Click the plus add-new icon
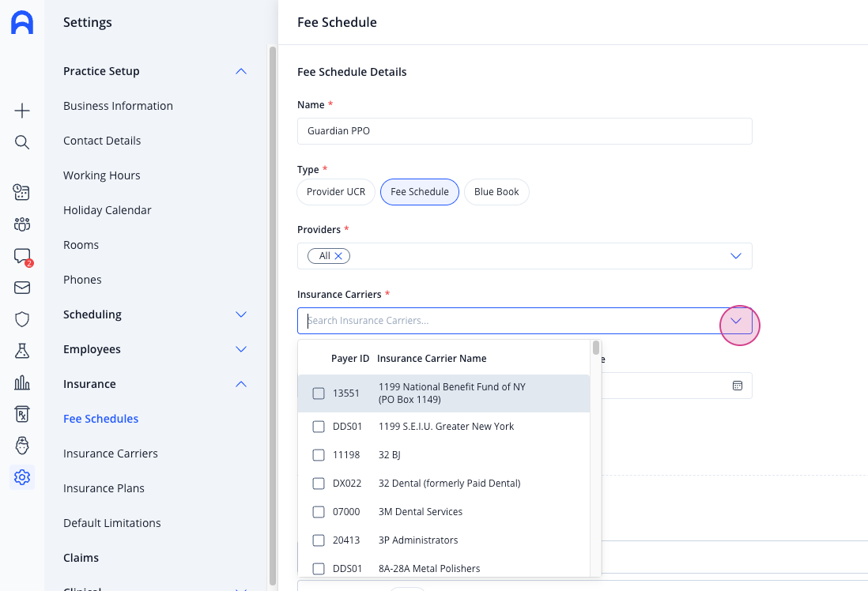 click(22, 111)
